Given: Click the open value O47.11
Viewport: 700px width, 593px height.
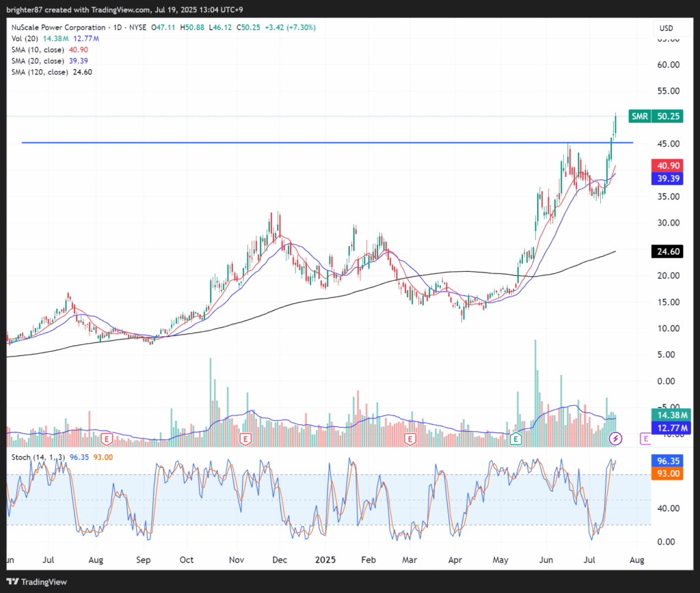Looking at the screenshot, I should 163,27.
